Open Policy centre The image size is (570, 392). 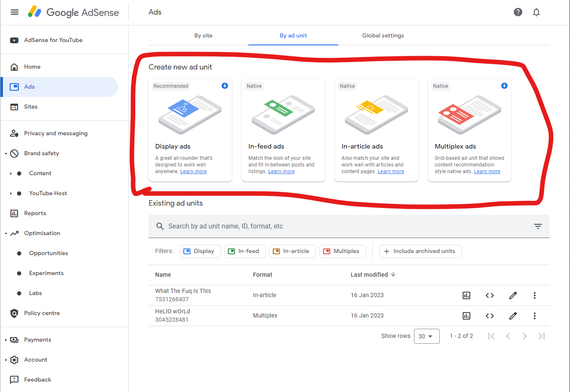(42, 313)
